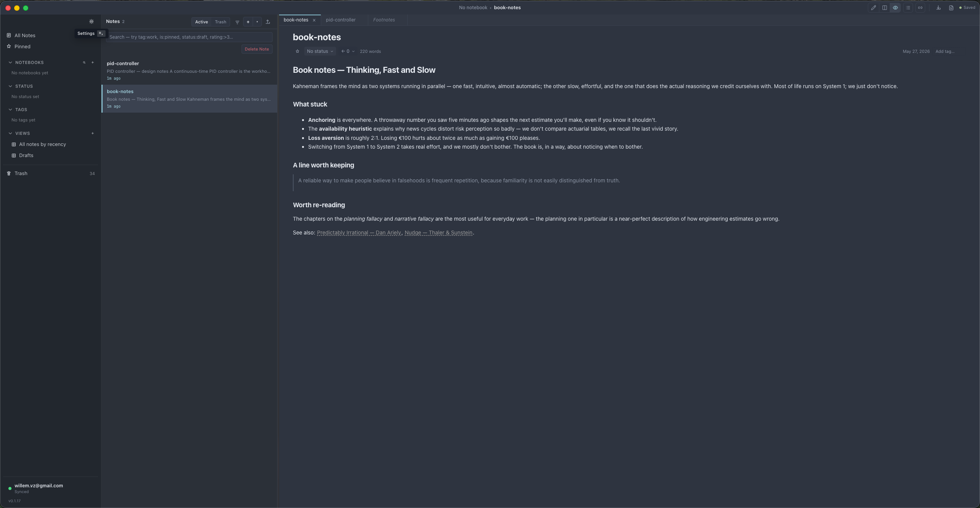Close the book-notes tab
This screenshot has height=508, width=980.
click(314, 20)
